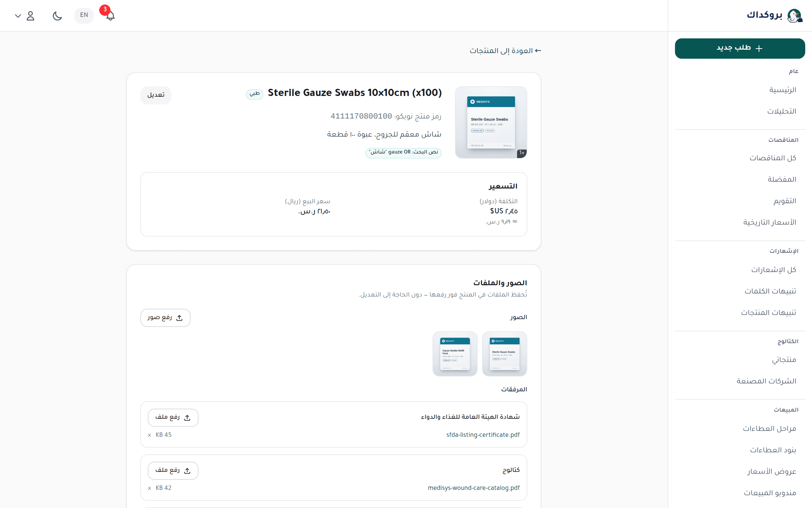
Task: Open sfda-listing-certificate.pdf
Action: (x=483, y=435)
